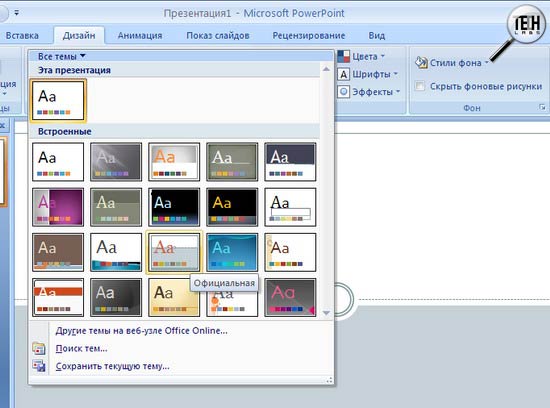Select the navy-header theme in first row
This screenshot has width=550, height=408.
click(290, 162)
